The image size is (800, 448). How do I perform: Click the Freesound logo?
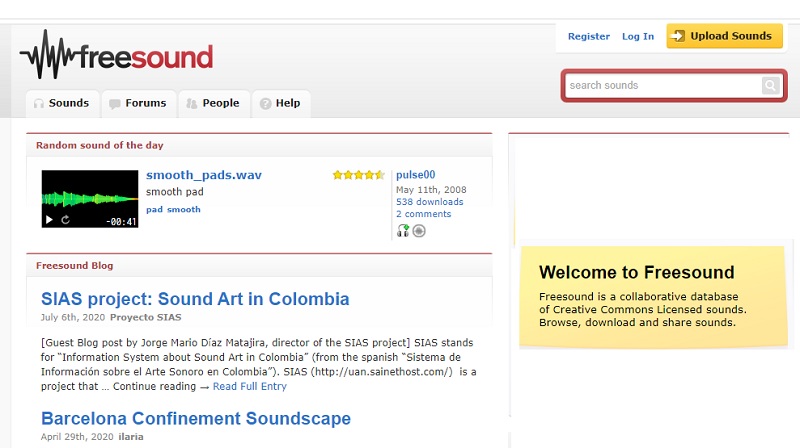(116, 54)
